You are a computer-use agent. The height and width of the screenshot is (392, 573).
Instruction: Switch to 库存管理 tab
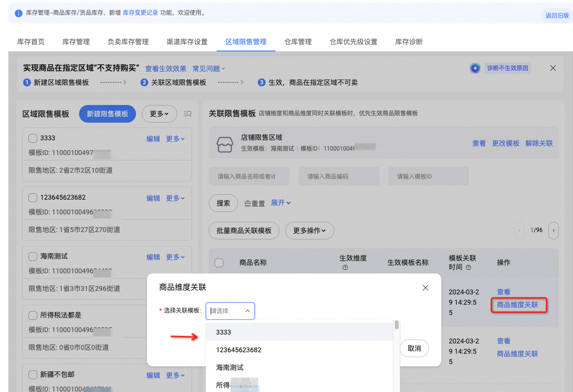tap(76, 42)
